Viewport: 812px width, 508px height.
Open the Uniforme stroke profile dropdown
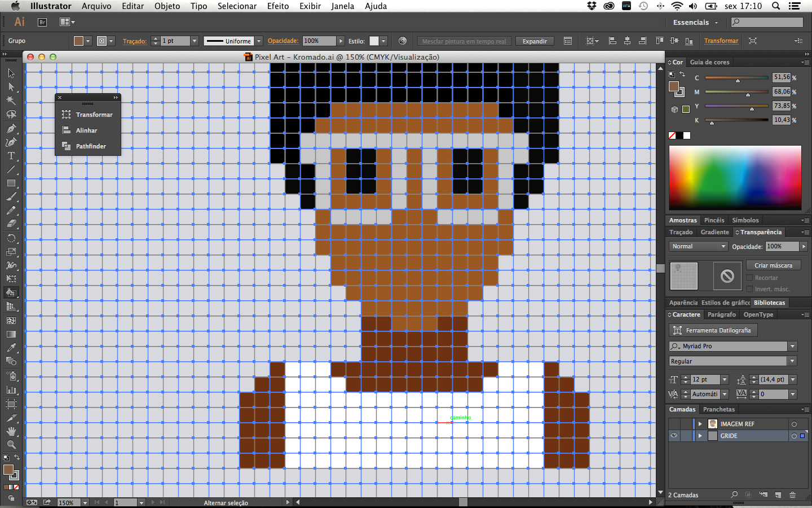tap(259, 41)
